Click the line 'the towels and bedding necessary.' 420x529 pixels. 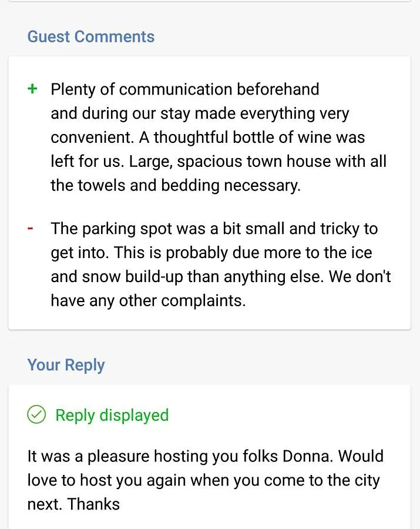click(x=176, y=186)
